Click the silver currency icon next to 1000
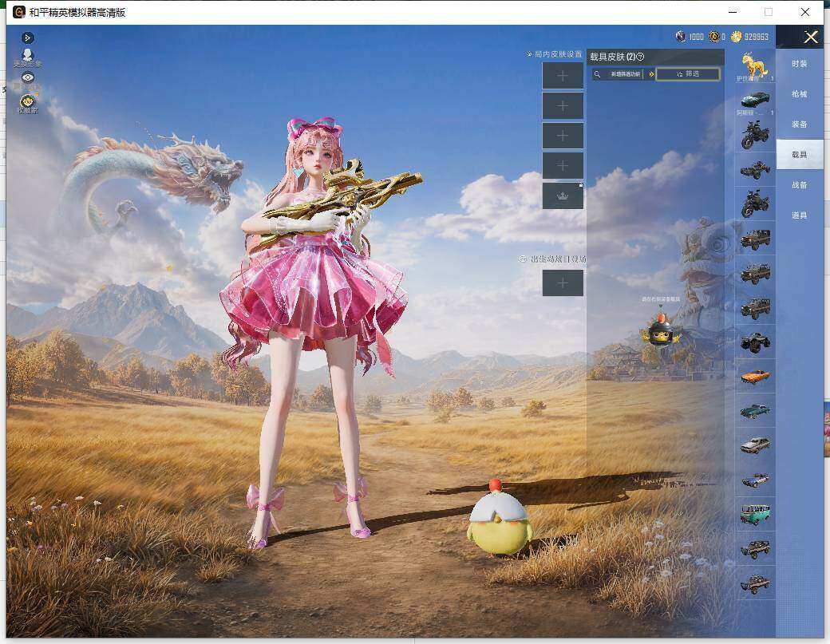The height and width of the screenshot is (644, 830). click(x=682, y=37)
